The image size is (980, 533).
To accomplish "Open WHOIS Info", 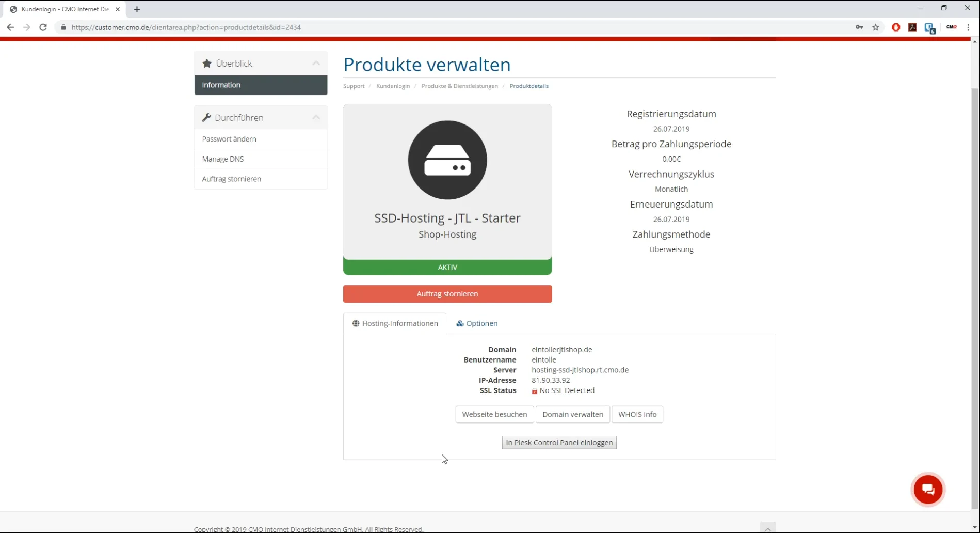I will pos(637,414).
